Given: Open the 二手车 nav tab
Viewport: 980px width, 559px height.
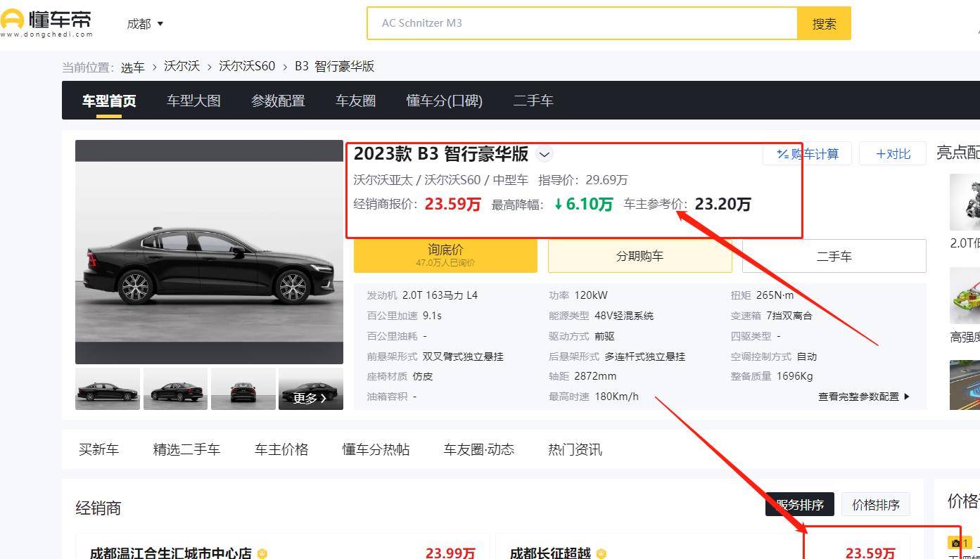Looking at the screenshot, I should point(533,101).
